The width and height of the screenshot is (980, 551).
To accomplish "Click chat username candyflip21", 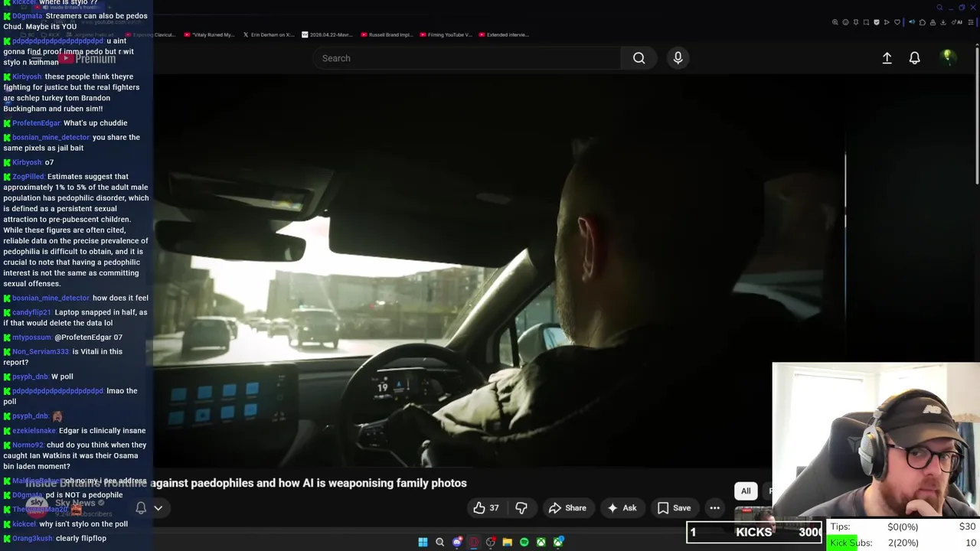I will tap(31, 312).
